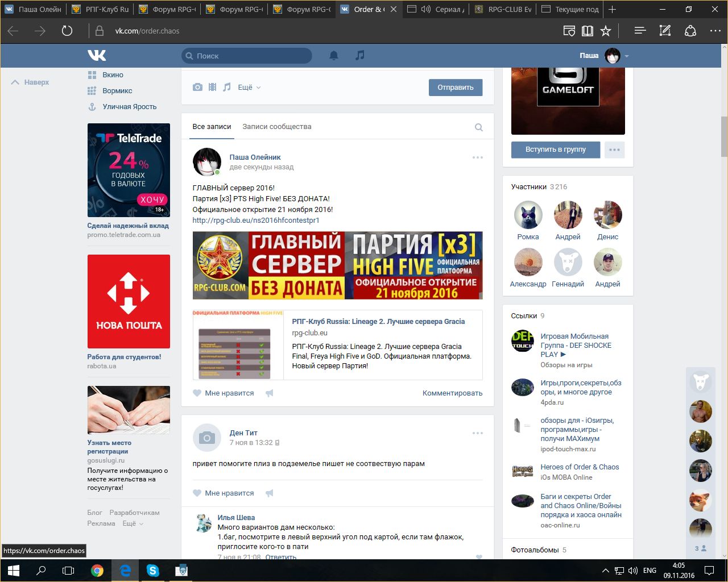Open the browser Hub icon
728x582 pixels.
640,31
